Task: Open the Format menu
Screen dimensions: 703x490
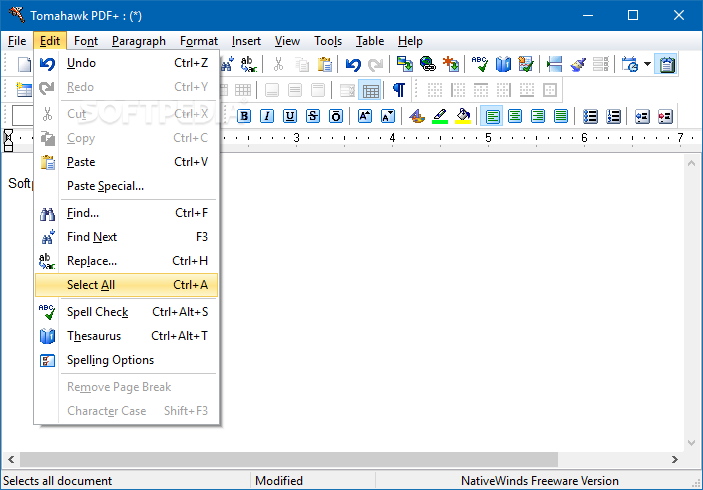Action: pyautogui.click(x=199, y=41)
